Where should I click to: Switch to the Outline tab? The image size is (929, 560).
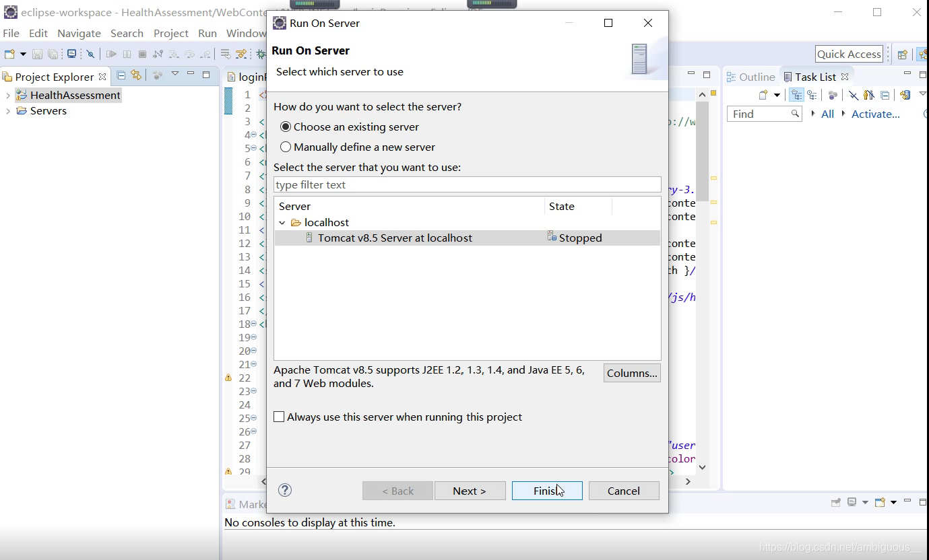click(x=751, y=77)
